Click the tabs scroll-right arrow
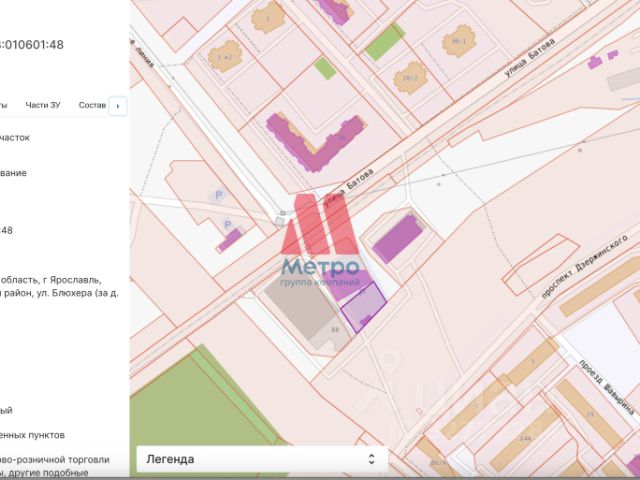The width and height of the screenshot is (640, 480). coord(118,106)
